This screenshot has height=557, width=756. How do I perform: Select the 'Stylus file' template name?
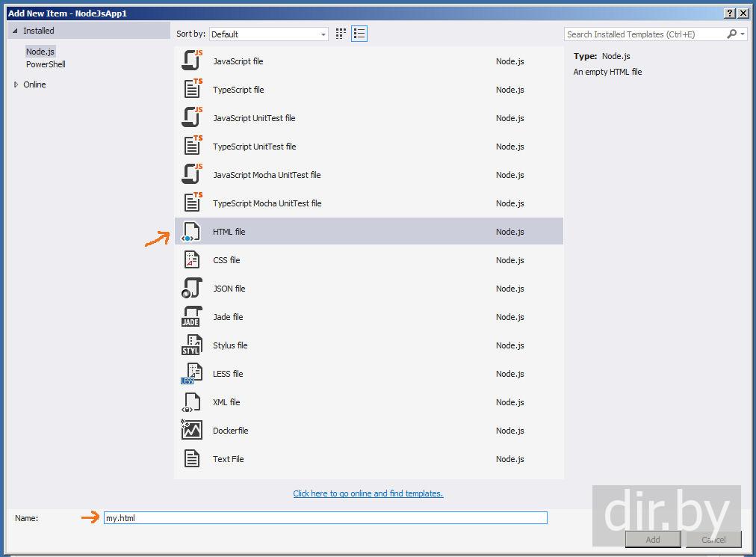[230, 345]
